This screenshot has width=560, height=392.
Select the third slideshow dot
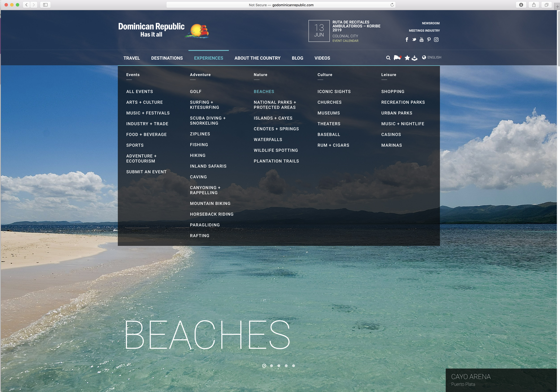point(279,366)
